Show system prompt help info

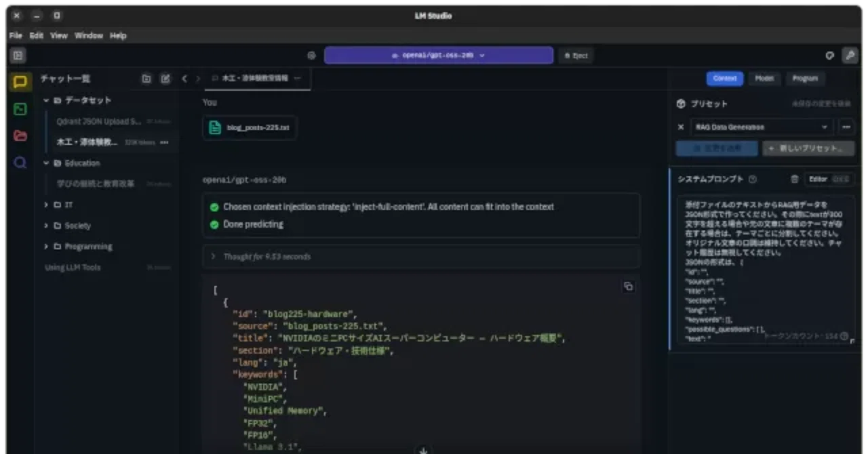click(752, 180)
